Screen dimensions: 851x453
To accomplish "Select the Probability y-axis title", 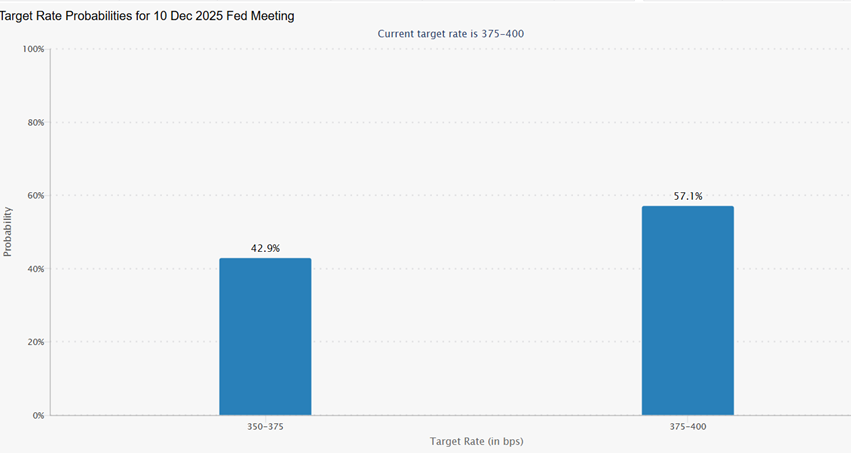I will pos(8,232).
